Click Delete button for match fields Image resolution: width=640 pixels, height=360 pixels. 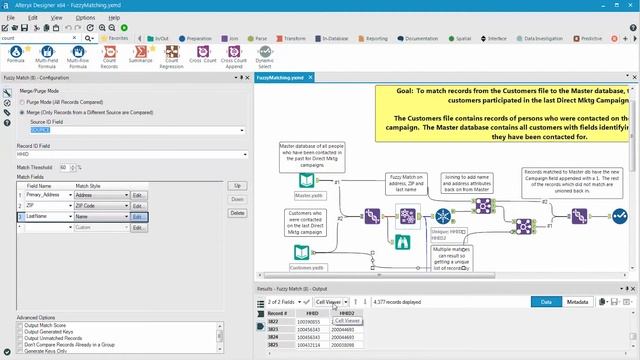tap(237, 213)
